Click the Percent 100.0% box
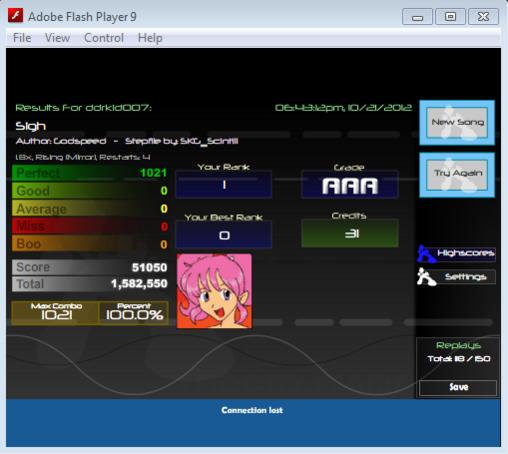This screenshot has width=508, height=454. coord(134,313)
